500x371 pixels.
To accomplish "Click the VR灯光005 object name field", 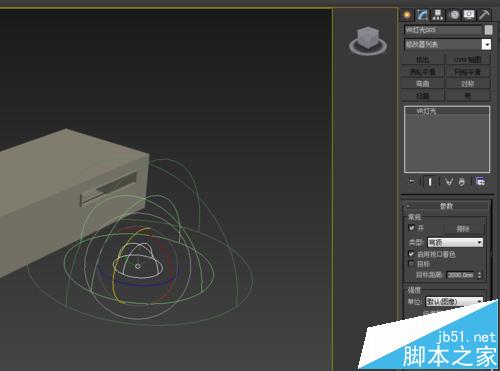I will coord(443,30).
